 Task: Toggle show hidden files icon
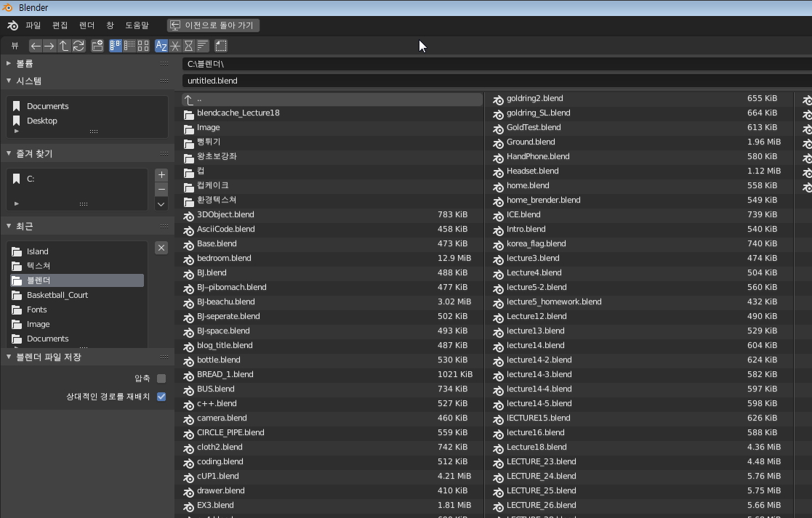tap(221, 46)
